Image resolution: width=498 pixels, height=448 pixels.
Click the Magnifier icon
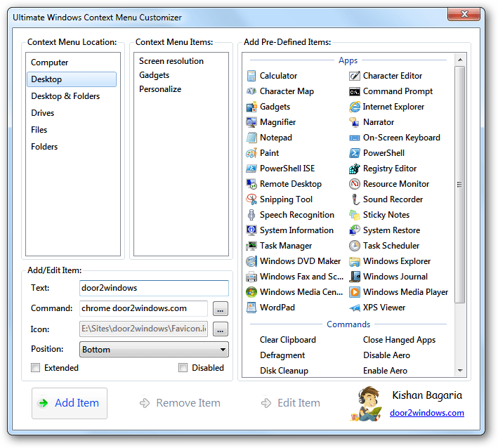[251, 122]
